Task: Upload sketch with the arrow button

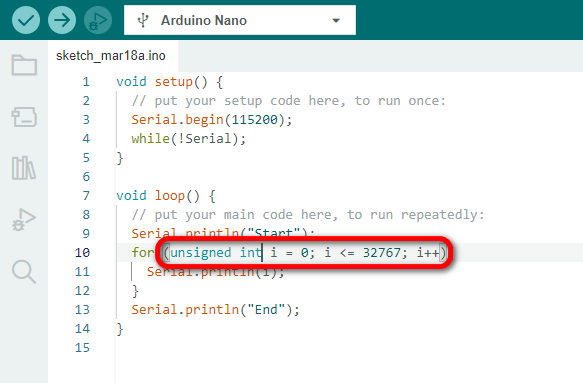Action: click(x=62, y=20)
